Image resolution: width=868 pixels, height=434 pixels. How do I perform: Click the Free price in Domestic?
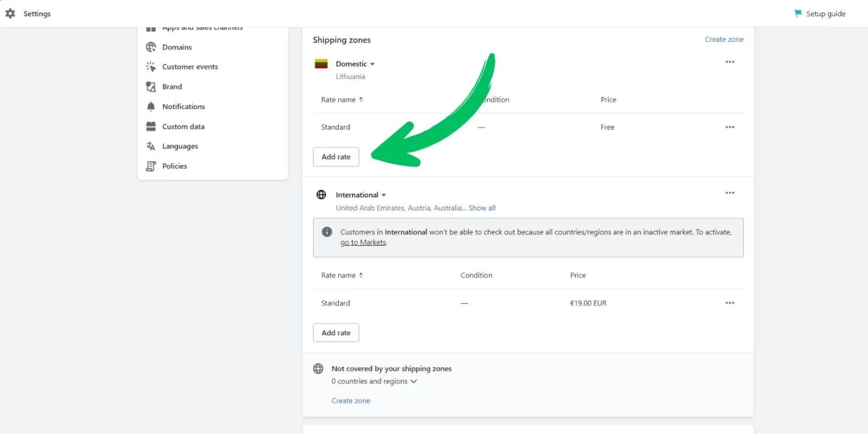pyautogui.click(x=607, y=127)
